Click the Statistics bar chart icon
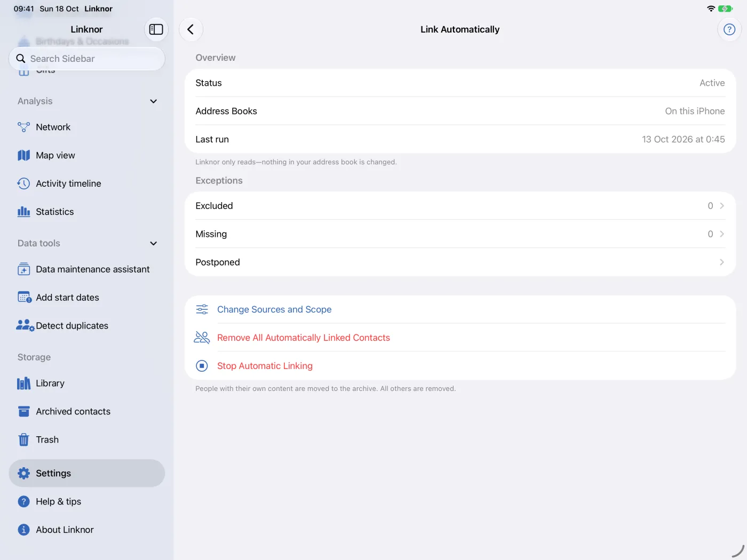The height and width of the screenshot is (560, 747). pyautogui.click(x=23, y=212)
